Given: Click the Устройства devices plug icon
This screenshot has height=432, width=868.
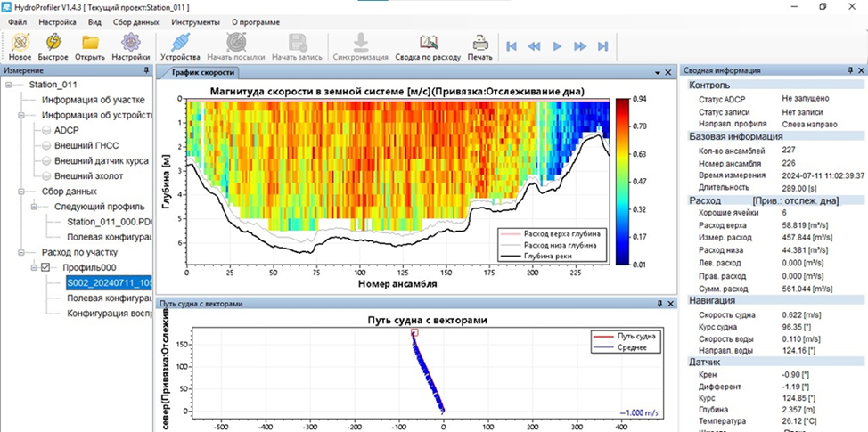Looking at the screenshot, I should [179, 43].
